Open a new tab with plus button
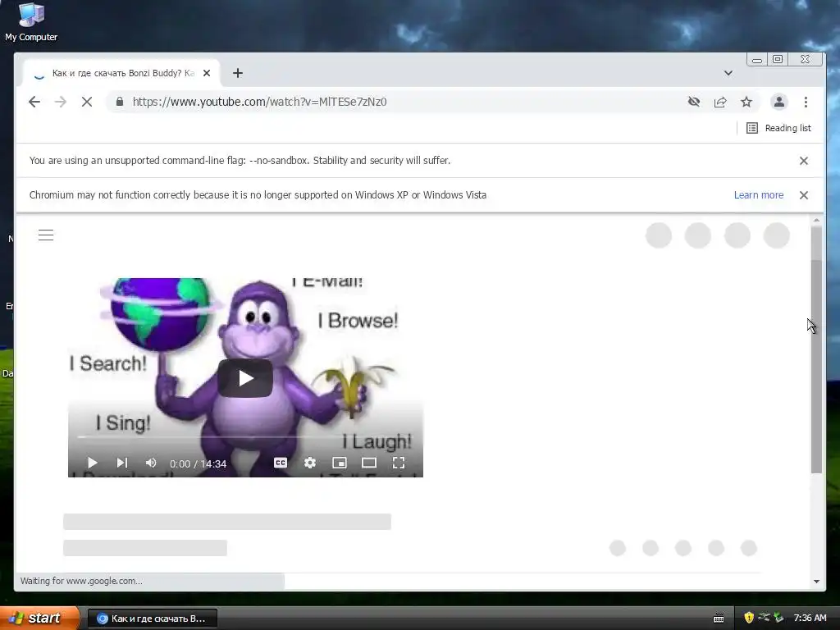This screenshot has width=840, height=630. [x=238, y=73]
